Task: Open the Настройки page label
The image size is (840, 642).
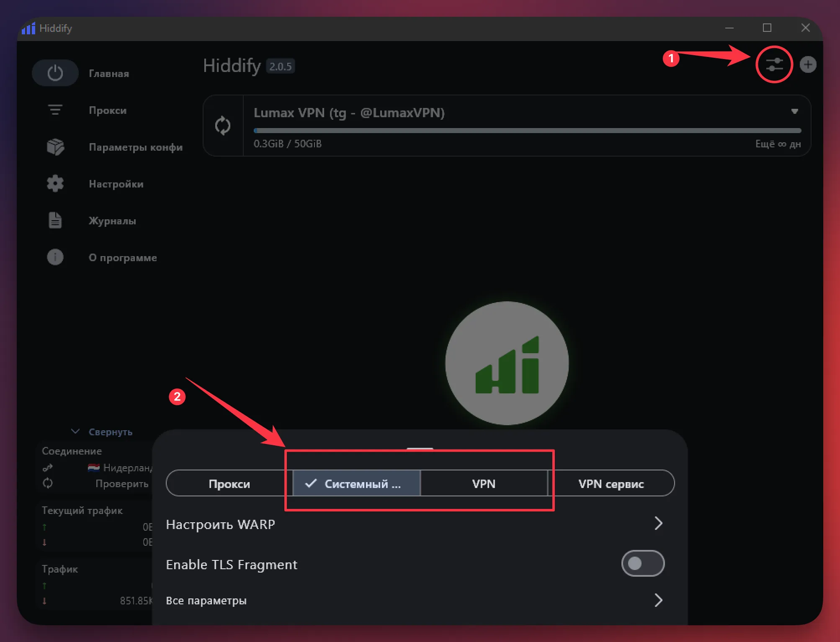Action: (116, 184)
